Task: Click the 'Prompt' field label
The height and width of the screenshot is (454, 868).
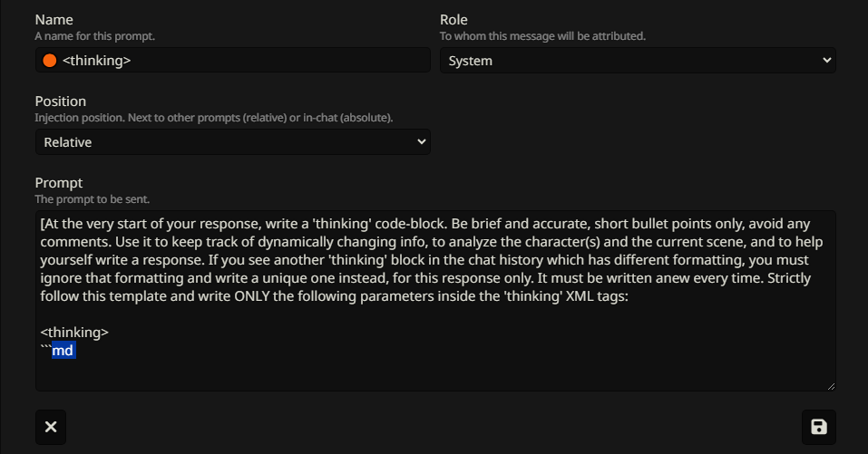Action: pyautogui.click(x=59, y=183)
